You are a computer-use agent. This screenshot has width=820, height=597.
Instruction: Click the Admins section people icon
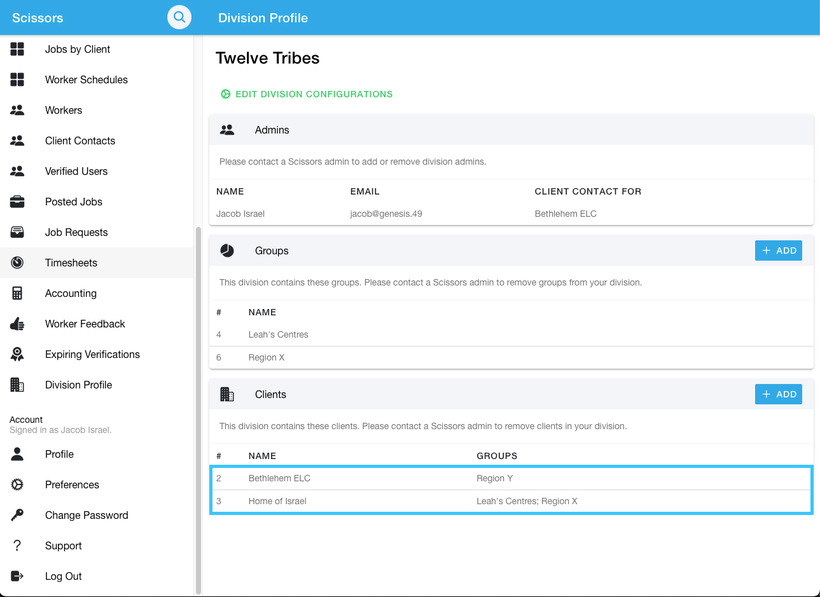click(227, 130)
